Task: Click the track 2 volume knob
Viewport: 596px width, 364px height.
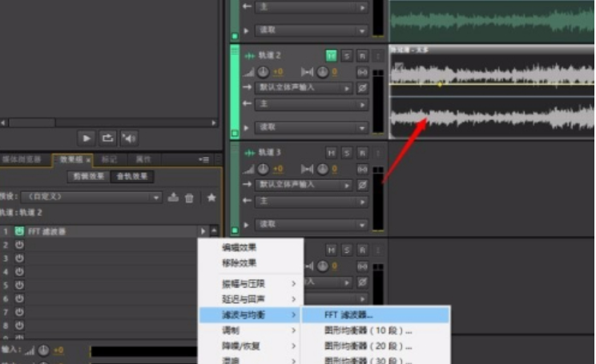Action: pyautogui.click(x=263, y=72)
